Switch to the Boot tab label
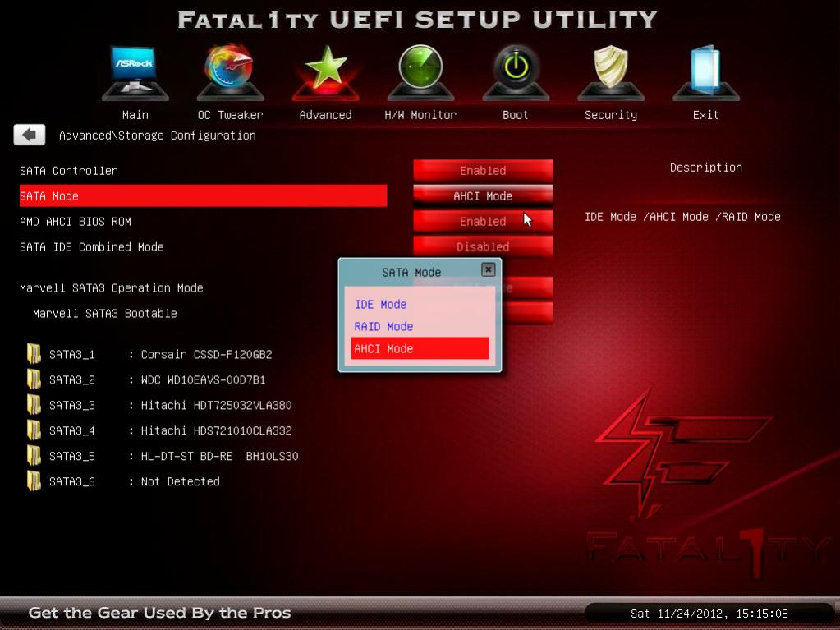Screen dimensions: 840x630 516,115
